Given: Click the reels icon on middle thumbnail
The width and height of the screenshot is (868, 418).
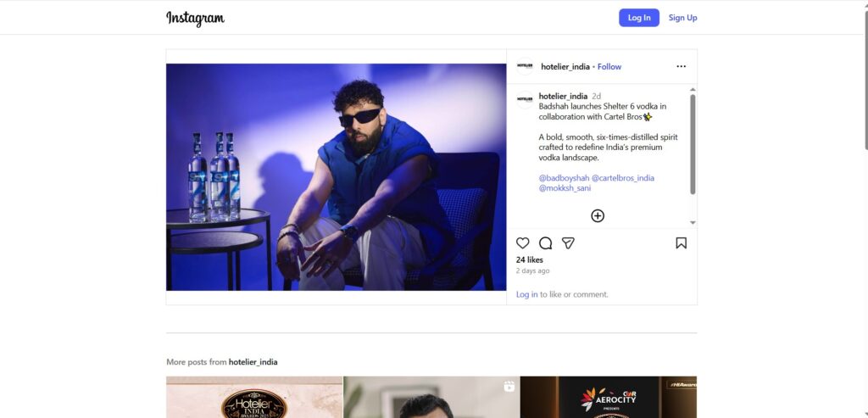Looking at the screenshot, I should (509, 387).
